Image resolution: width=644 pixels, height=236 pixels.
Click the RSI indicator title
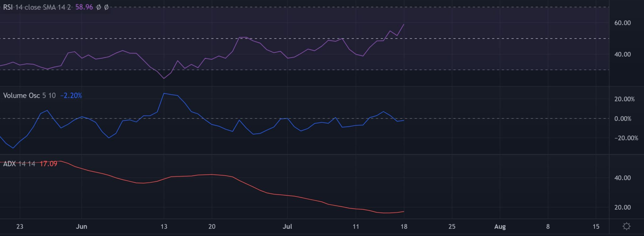click(8, 7)
